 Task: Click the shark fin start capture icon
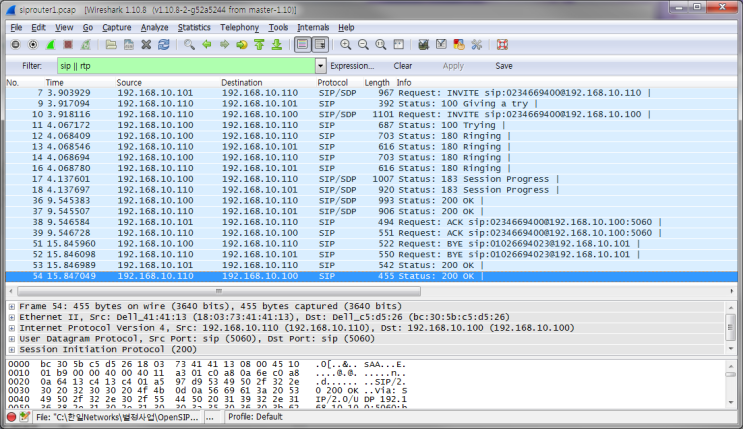click(x=50, y=45)
